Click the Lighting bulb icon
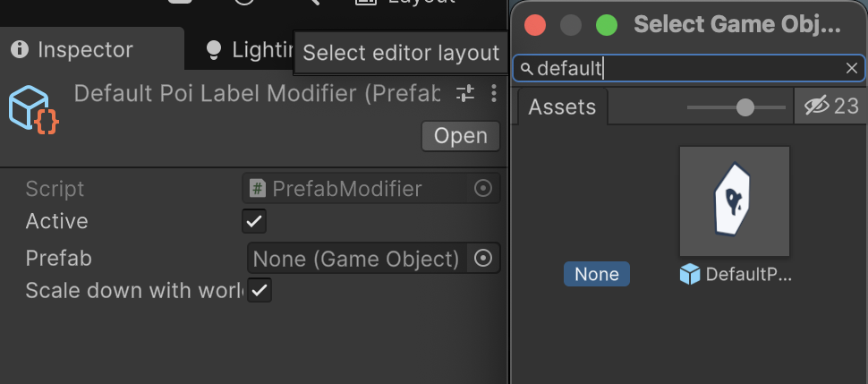 (213, 50)
